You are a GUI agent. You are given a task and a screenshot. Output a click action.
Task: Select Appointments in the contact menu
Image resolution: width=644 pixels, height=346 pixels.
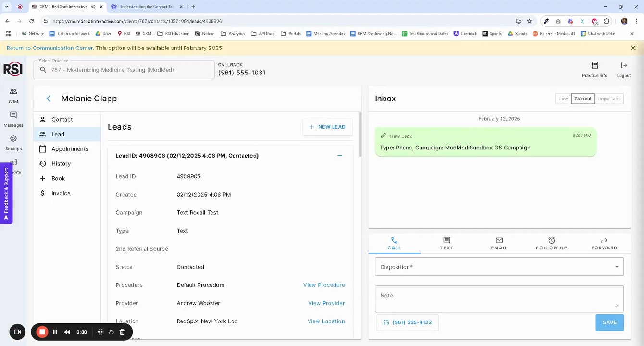pyautogui.click(x=70, y=149)
